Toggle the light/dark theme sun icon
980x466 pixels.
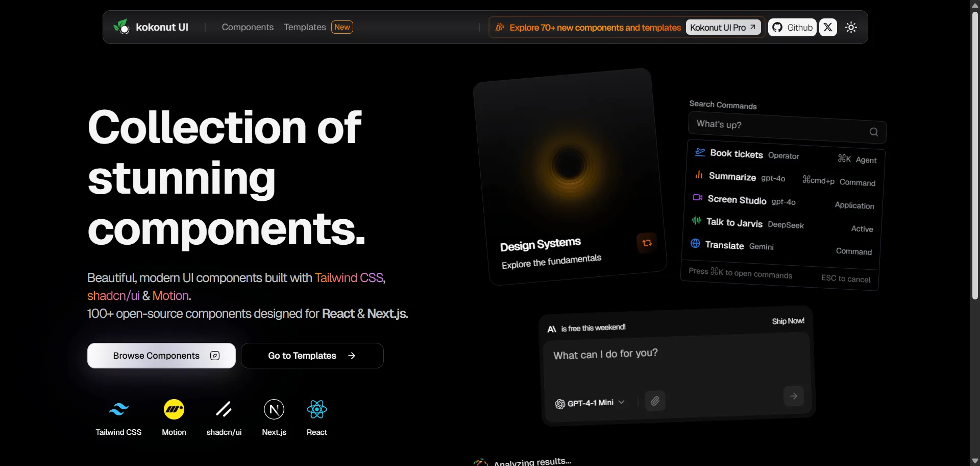coord(851,27)
